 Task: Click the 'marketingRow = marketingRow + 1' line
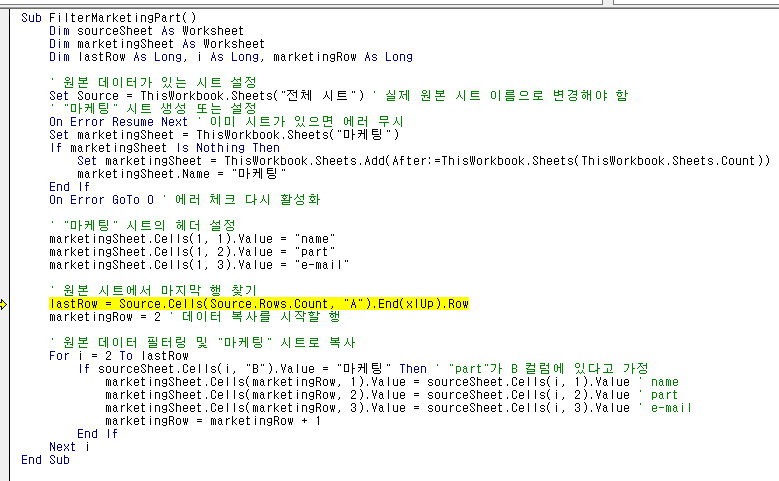click(x=213, y=421)
